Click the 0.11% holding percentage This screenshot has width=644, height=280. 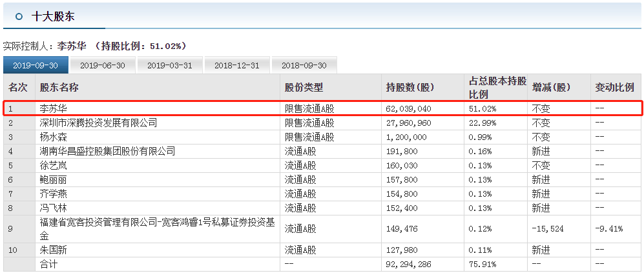[x=481, y=250]
